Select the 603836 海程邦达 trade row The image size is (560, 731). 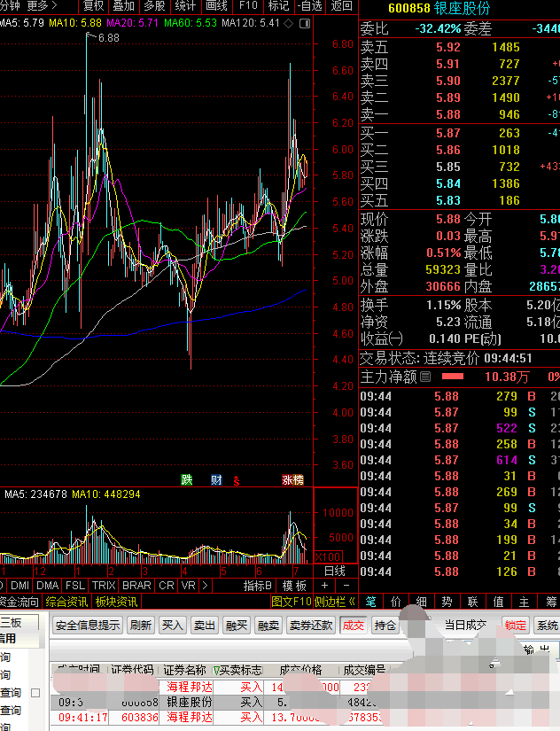[x=224, y=718]
